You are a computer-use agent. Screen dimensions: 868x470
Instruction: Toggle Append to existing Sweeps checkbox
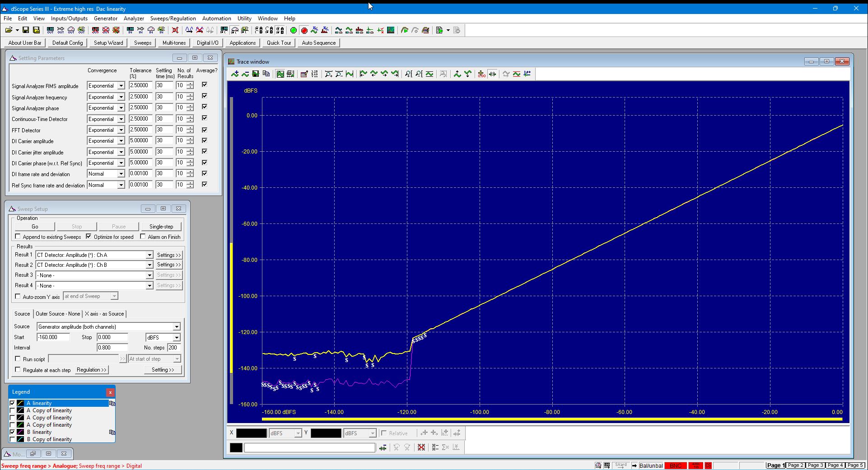tap(18, 237)
